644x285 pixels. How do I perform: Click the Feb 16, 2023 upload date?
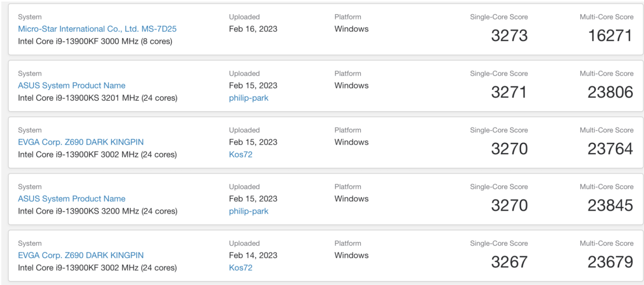253,29
